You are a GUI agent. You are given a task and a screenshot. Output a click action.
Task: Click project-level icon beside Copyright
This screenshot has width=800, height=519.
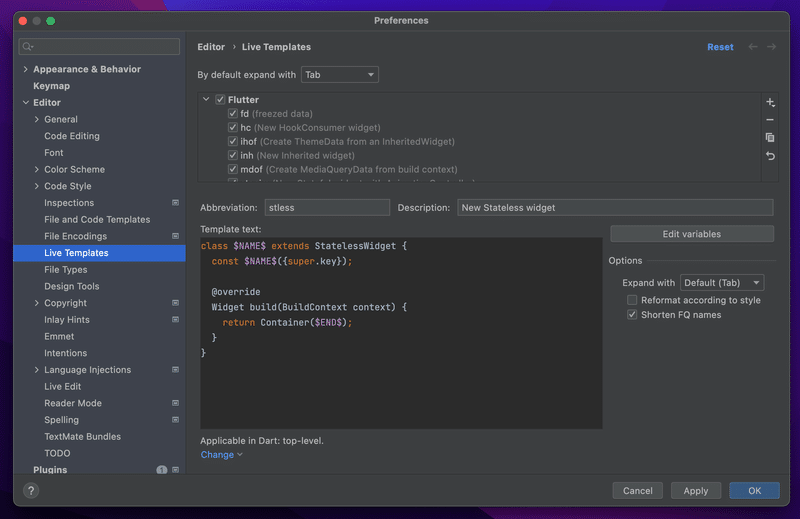(x=175, y=303)
